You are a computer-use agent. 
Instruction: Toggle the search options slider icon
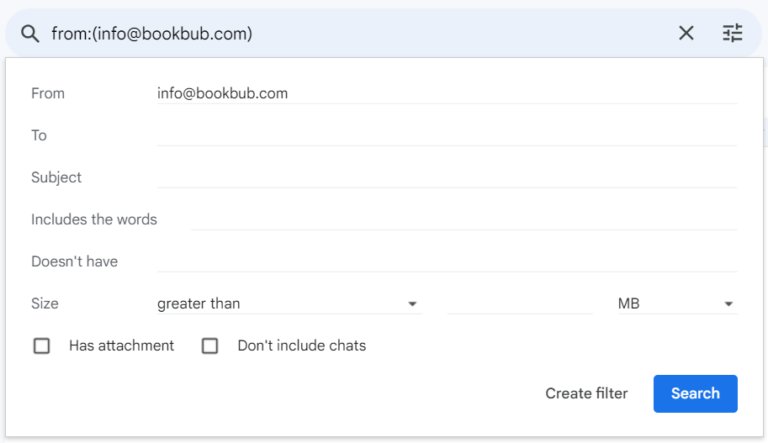(732, 33)
